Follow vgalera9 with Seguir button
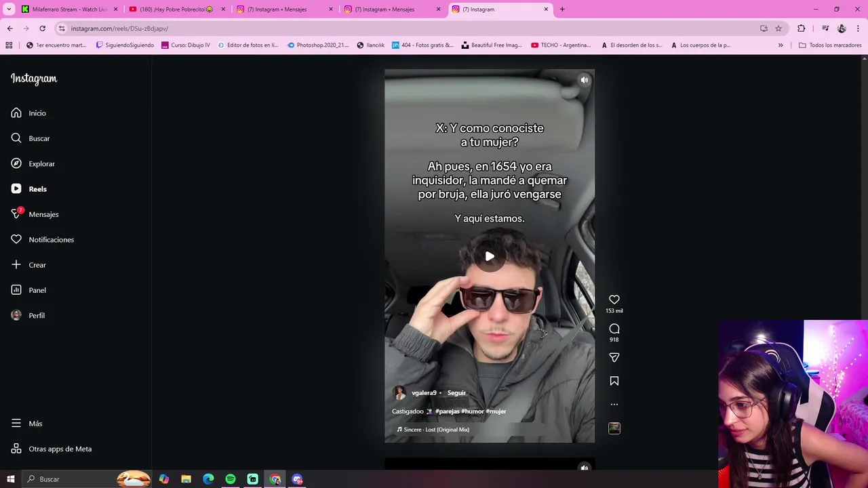This screenshot has height=488, width=868. coord(456,392)
